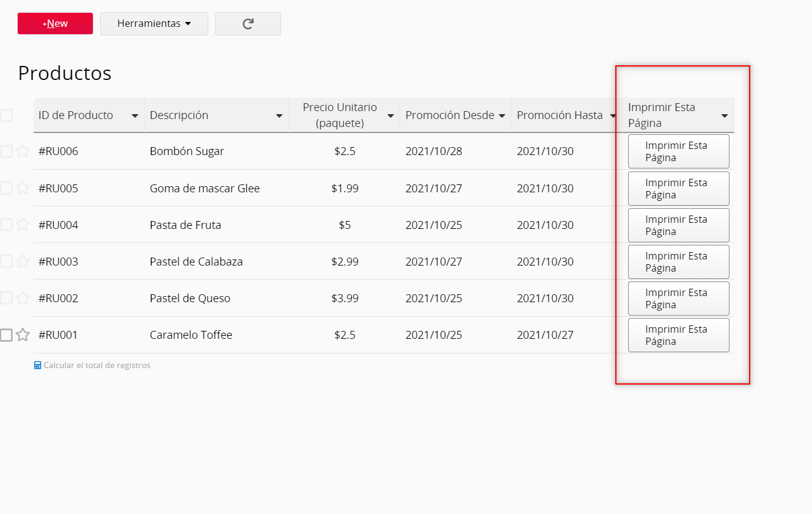Click the calculator icon for total records
Viewport: 812px width, 514px height.
click(38, 365)
